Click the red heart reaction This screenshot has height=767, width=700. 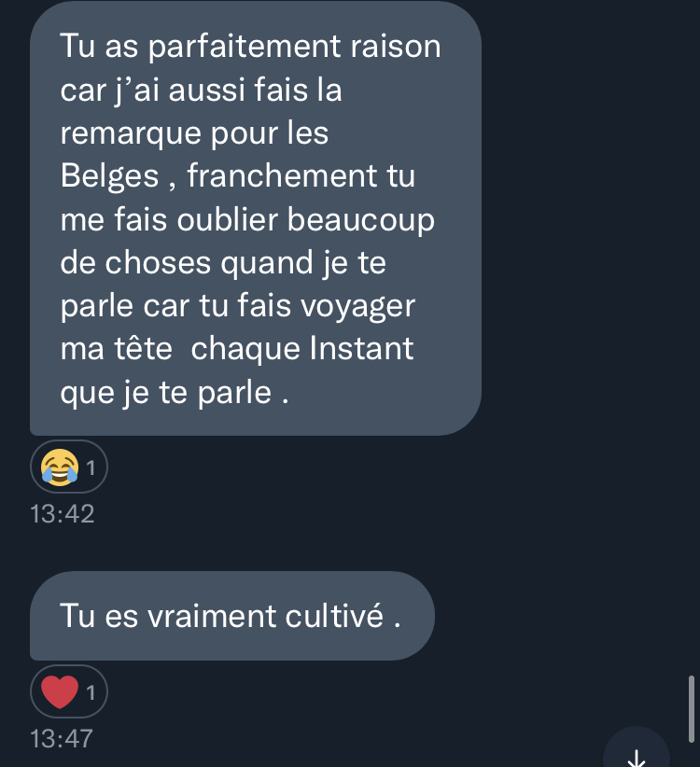click(60, 691)
